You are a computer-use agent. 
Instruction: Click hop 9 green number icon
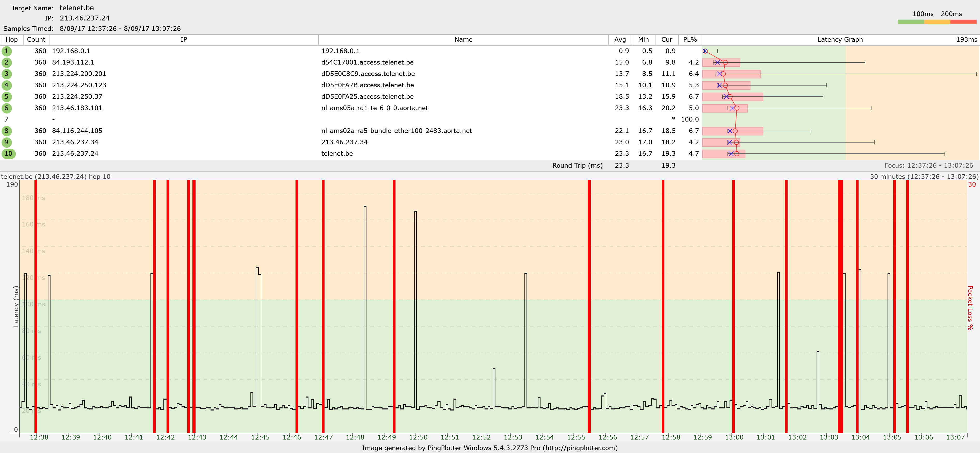(6, 142)
